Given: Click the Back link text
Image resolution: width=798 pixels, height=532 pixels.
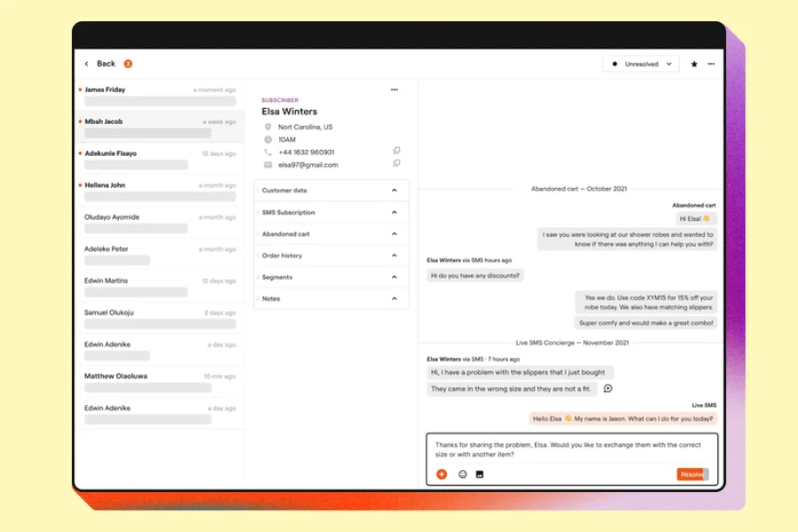Looking at the screenshot, I should pos(106,64).
